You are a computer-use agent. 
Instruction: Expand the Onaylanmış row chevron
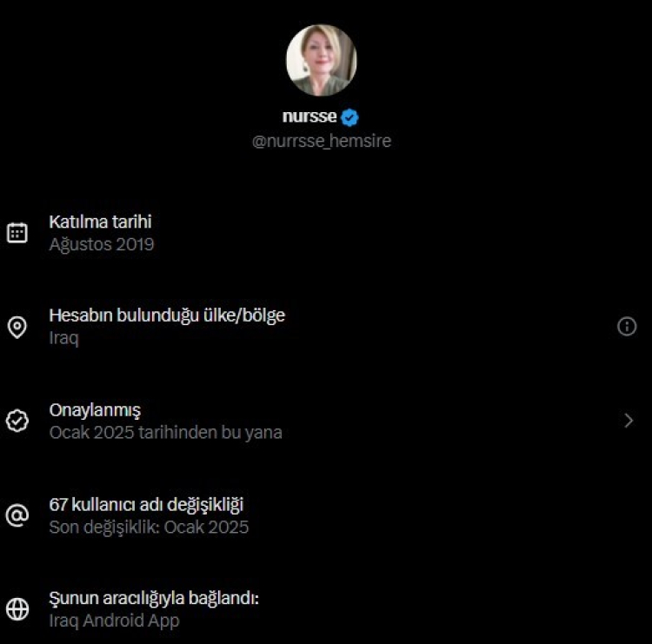pyautogui.click(x=629, y=421)
